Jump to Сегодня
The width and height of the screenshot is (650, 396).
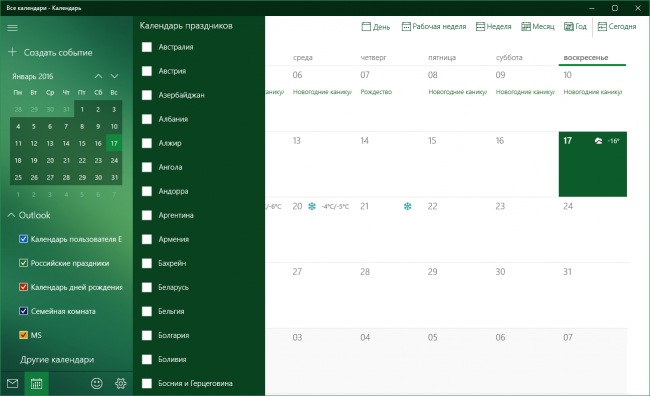coord(617,27)
